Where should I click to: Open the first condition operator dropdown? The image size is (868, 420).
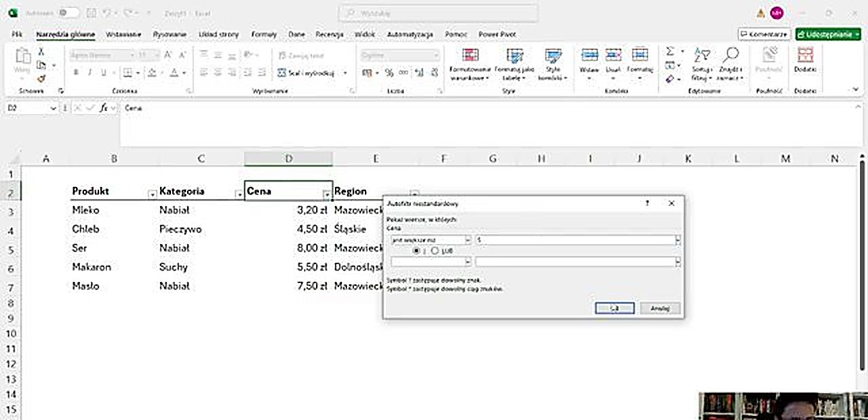click(x=468, y=240)
